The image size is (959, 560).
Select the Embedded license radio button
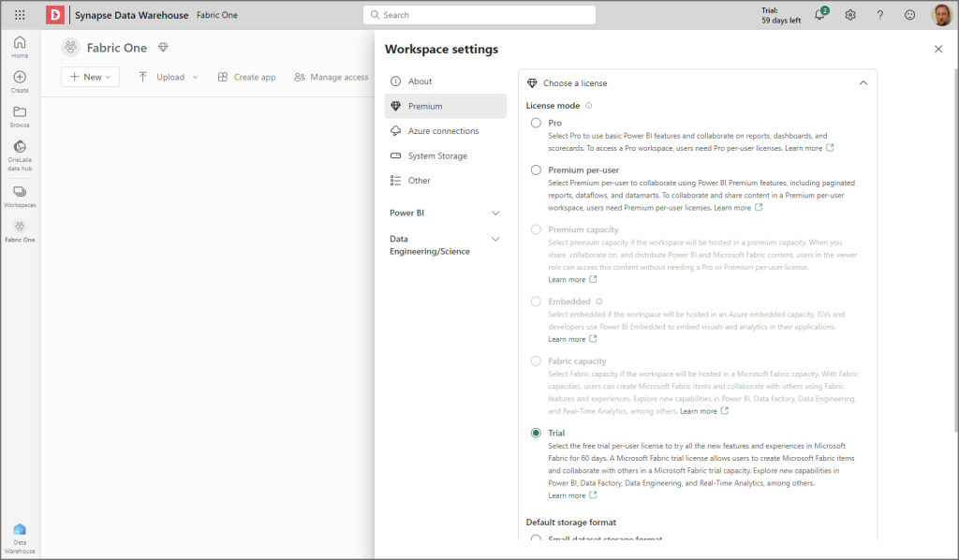[x=536, y=302]
